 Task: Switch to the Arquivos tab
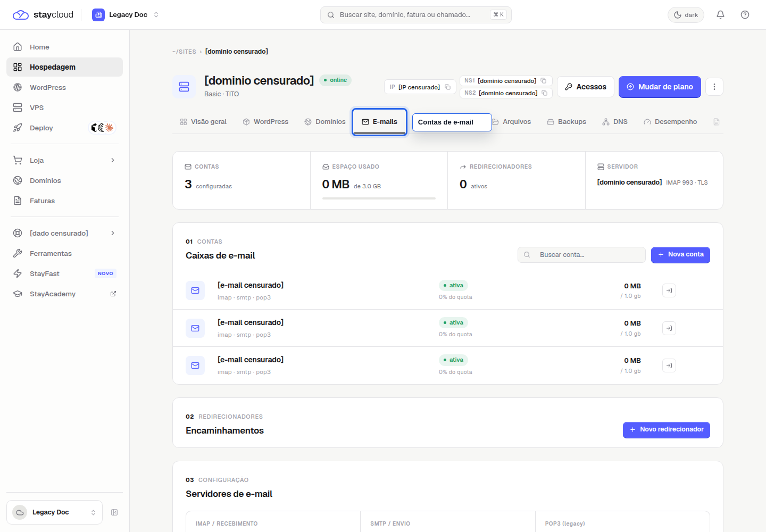pos(512,122)
